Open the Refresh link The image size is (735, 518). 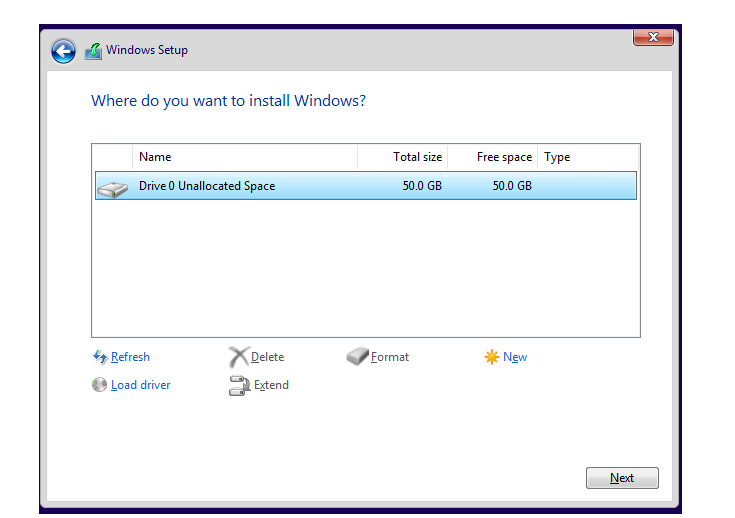[x=130, y=357]
